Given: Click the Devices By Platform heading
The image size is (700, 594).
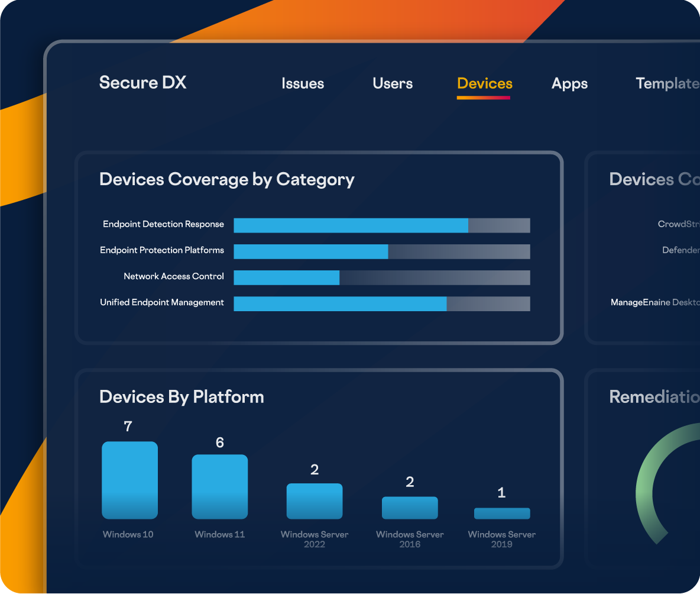Looking at the screenshot, I should coord(182,396).
